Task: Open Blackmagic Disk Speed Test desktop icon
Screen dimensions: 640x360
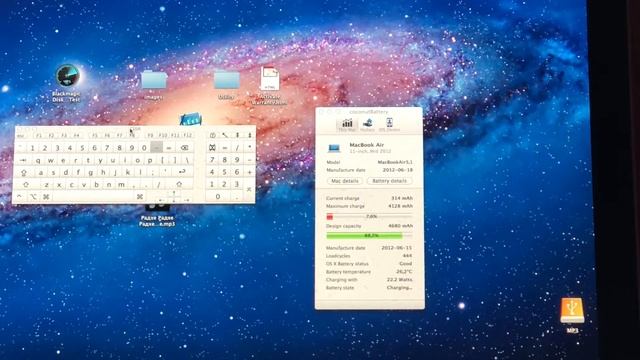Action: click(x=67, y=76)
